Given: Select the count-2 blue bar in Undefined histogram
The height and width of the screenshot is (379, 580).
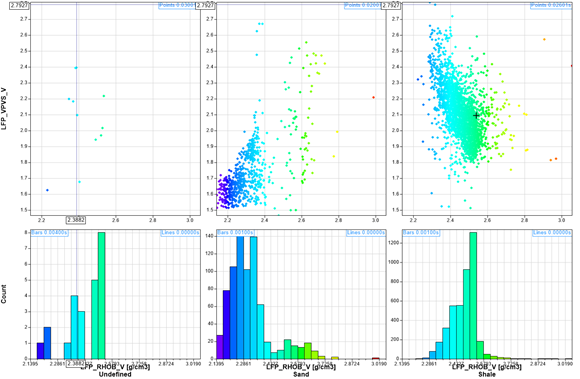Looking at the screenshot, I should [47, 343].
